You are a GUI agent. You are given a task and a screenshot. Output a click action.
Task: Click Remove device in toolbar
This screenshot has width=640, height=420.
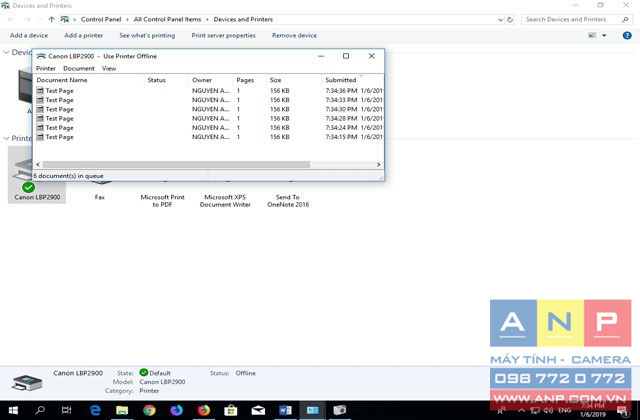(294, 36)
